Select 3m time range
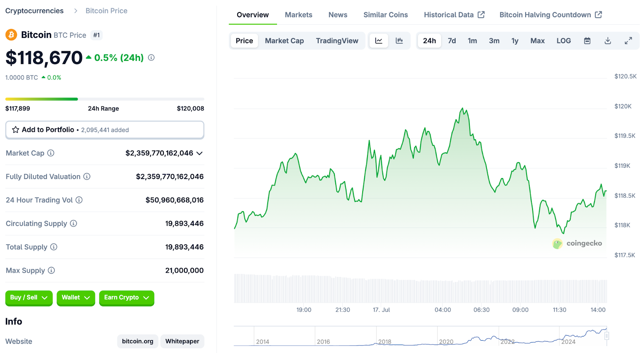This screenshot has width=644, height=353. click(494, 41)
